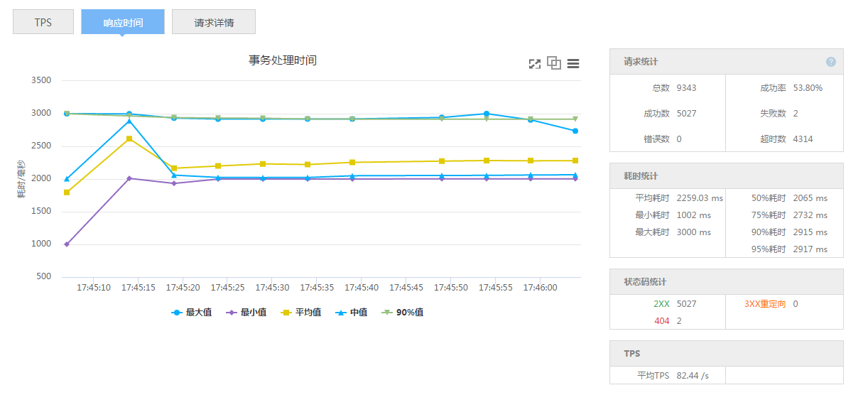The image size is (868, 395).
Task: Switch to the TPS tab
Action: (43, 22)
